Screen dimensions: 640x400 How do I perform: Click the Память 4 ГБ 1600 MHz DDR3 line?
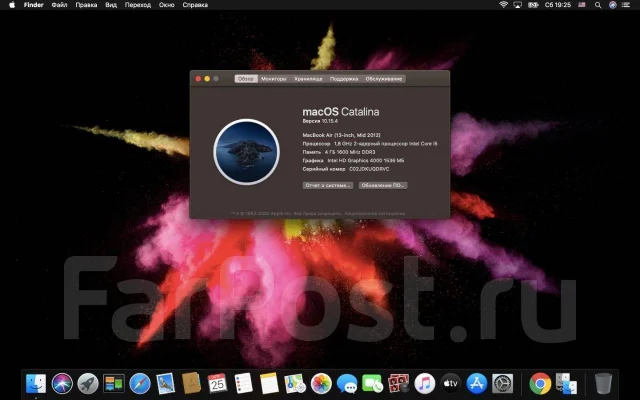339,152
